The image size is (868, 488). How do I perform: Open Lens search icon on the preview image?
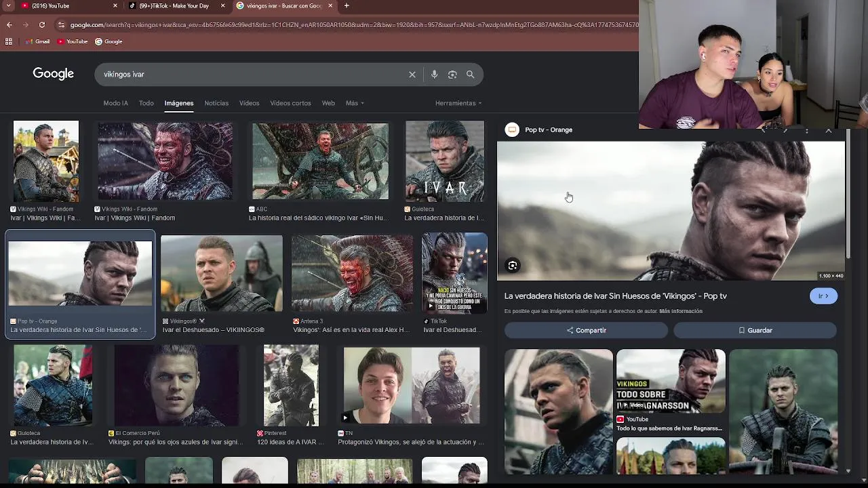pos(513,266)
